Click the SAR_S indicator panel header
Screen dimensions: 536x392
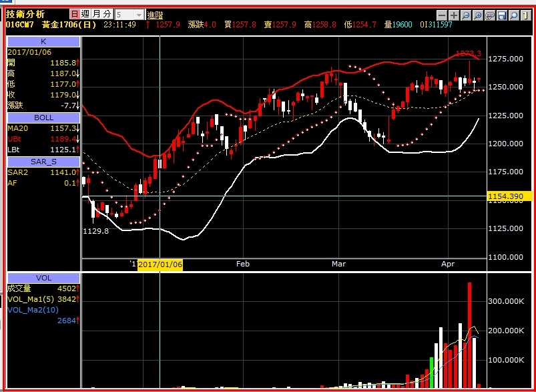[43, 162]
